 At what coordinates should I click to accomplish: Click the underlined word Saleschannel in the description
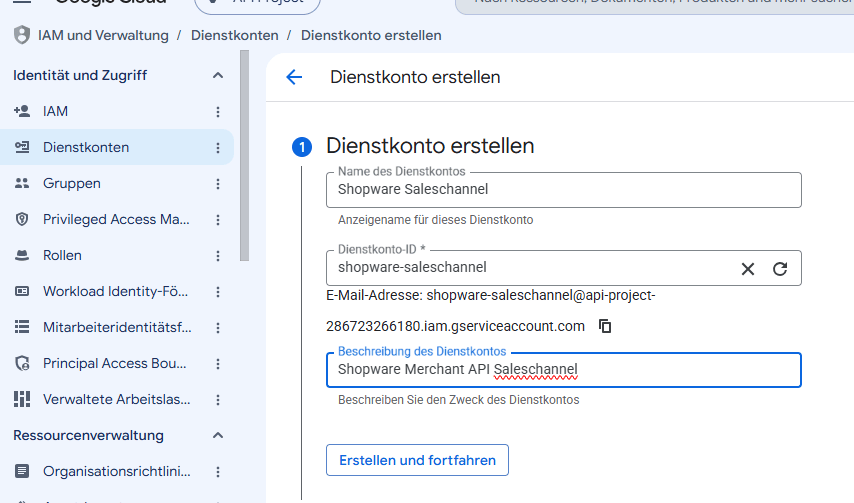pyautogui.click(x=535, y=370)
